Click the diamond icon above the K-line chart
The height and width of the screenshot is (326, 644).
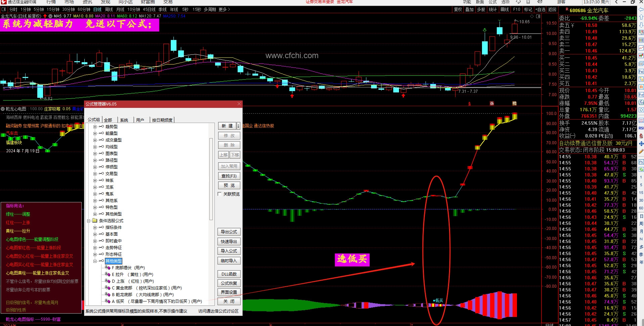532,16
